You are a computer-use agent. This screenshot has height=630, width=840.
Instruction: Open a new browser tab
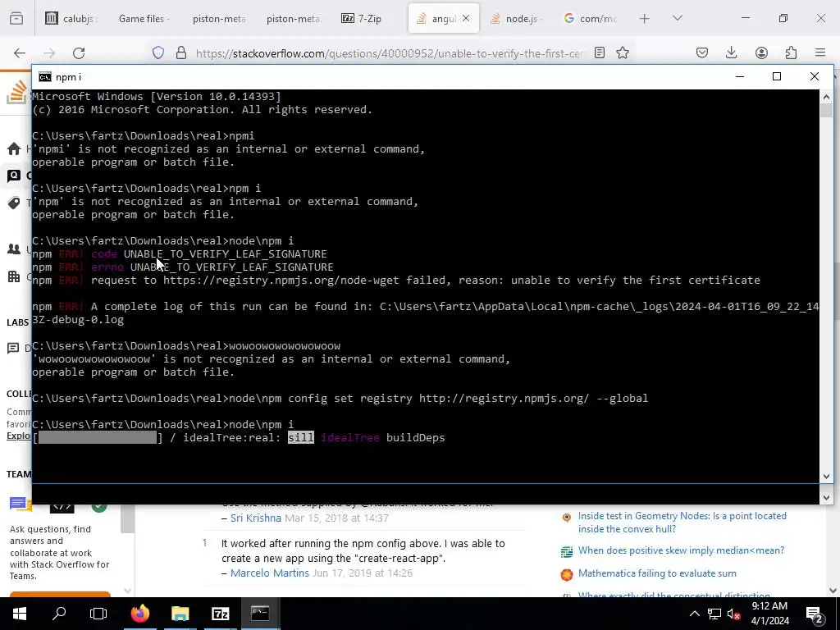coord(645,18)
